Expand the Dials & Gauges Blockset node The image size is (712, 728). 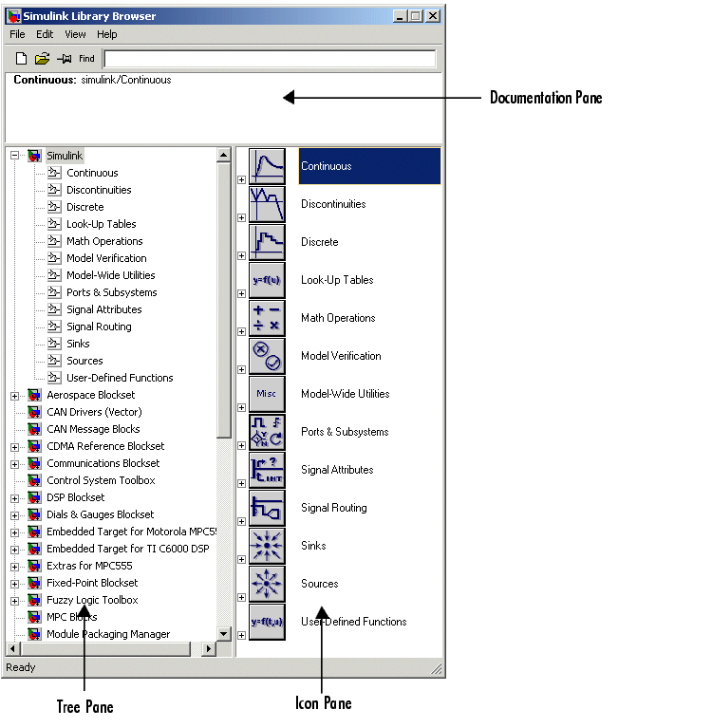[15, 515]
